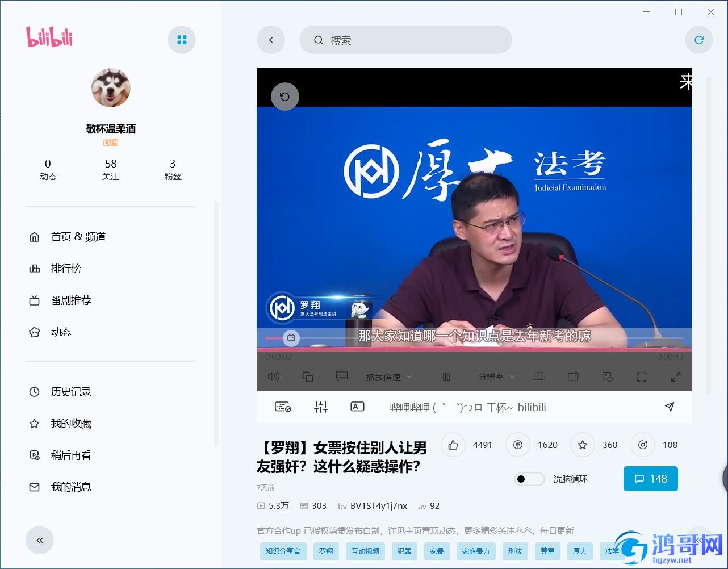Toggle the theater mode icon in player
Screen dimensions: 728x569
tap(539, 376)
